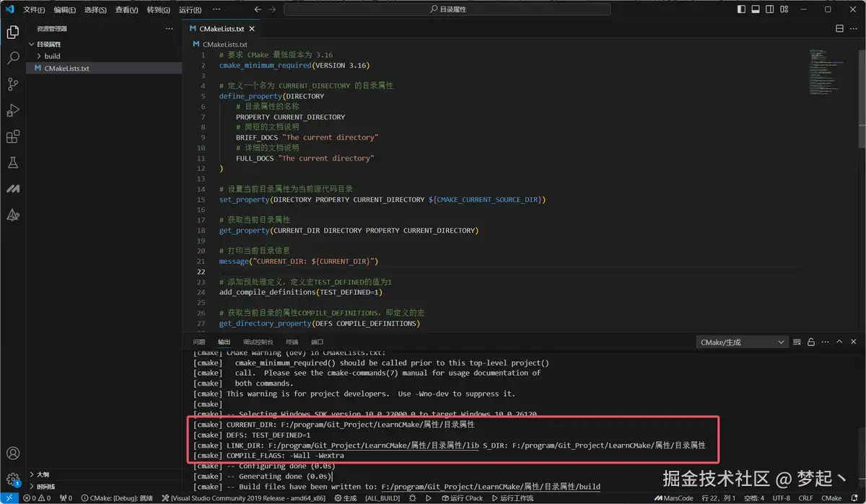Click the MarsCode status bar item
Viewport: 866px width, 504px height.
(x=673, y=498)
